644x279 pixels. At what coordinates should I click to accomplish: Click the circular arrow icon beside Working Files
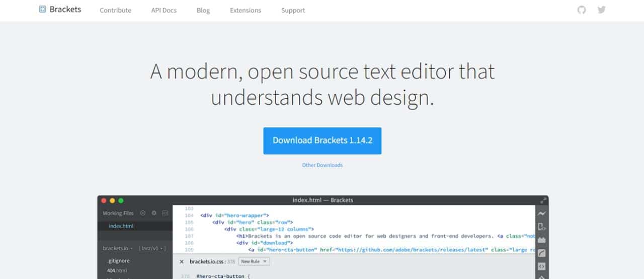click(x=143, y=213)
